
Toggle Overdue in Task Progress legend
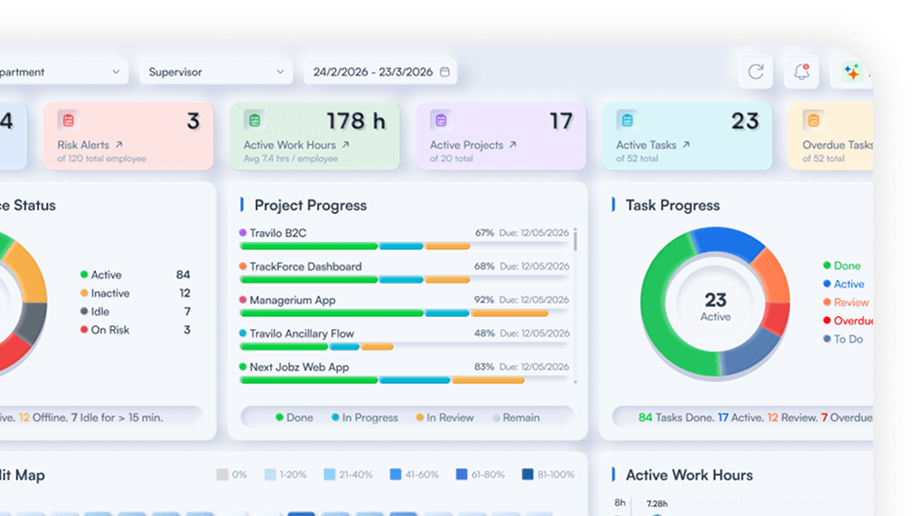pos(848,320)
